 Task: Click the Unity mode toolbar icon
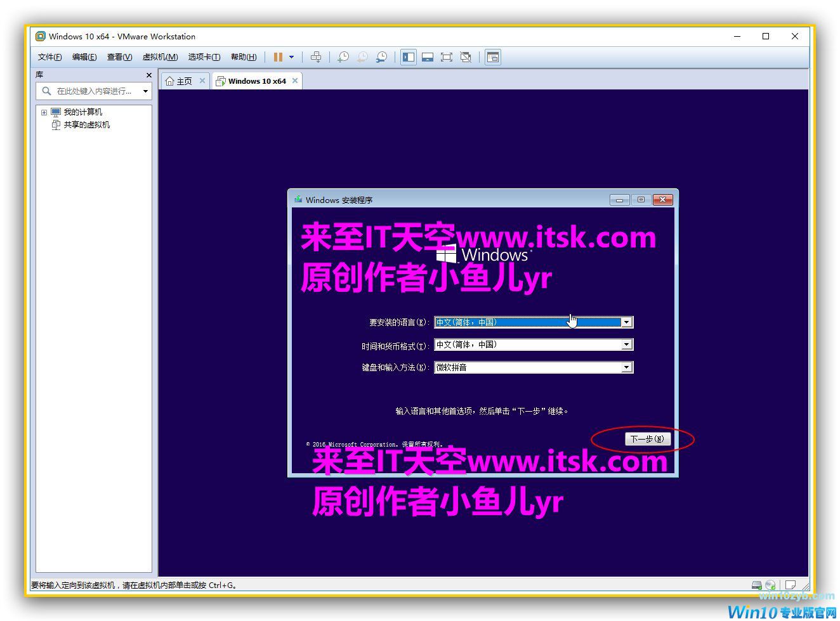(x=466, y=57)
